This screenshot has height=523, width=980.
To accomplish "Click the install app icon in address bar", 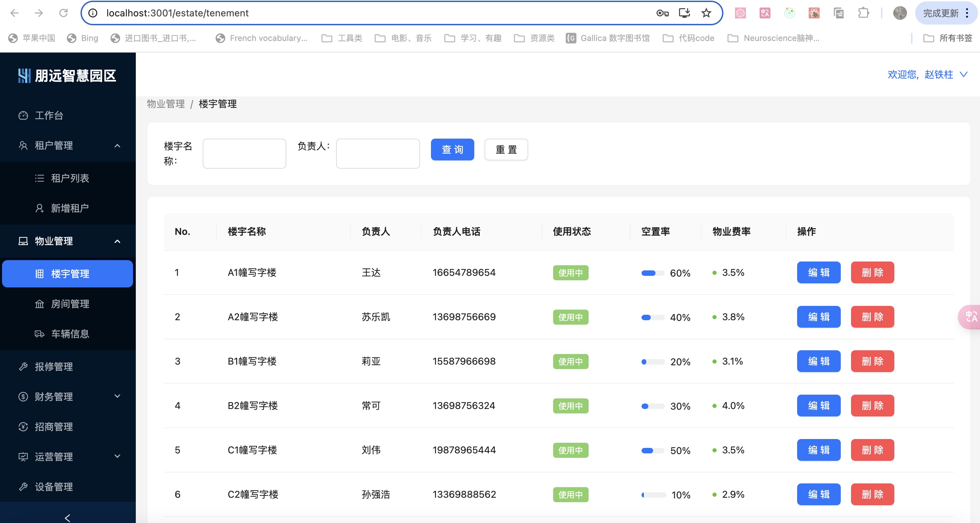I will click(684, 13).
